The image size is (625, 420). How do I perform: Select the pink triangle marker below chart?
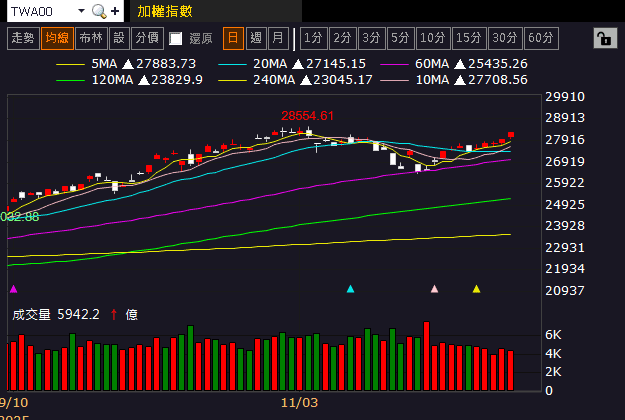[x=434, y=289]
